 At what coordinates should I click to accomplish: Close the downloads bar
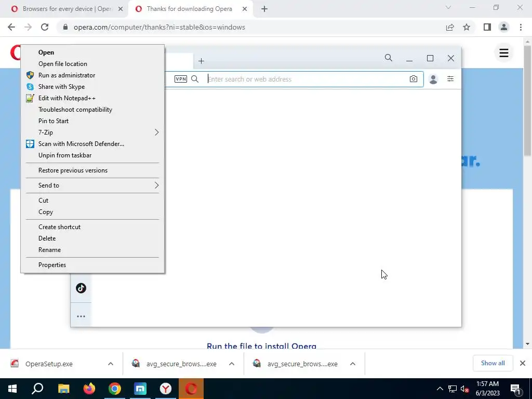pos(523,363)
